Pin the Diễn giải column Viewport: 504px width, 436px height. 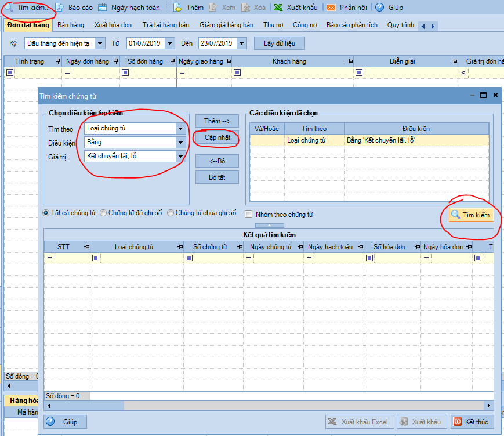tap(454, 61)
